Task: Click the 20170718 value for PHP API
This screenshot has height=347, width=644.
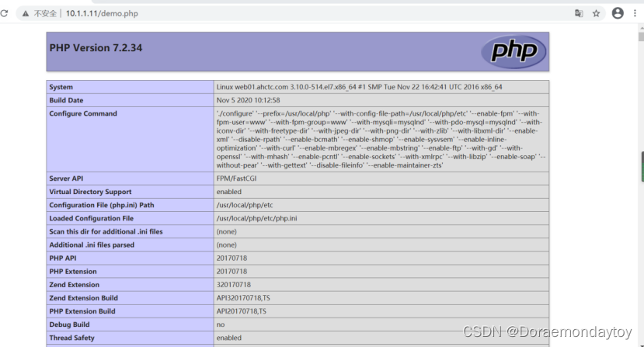Action: tap(231, 259)
